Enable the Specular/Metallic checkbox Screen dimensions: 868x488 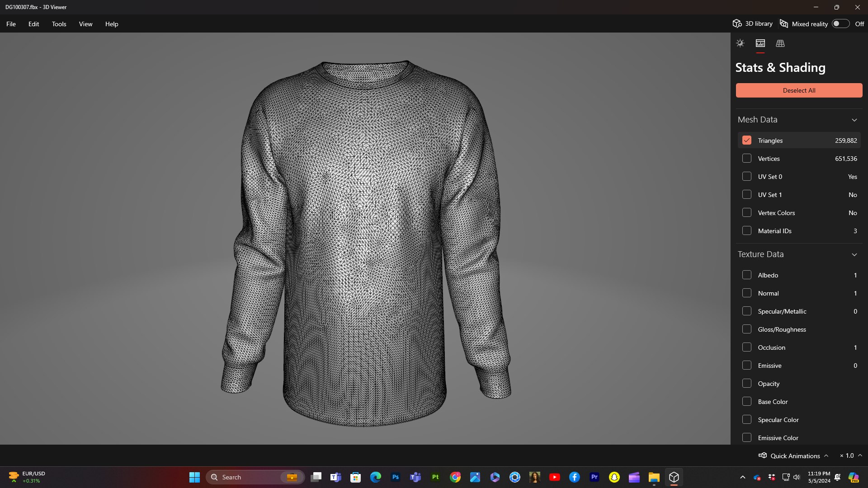(747, 311)
